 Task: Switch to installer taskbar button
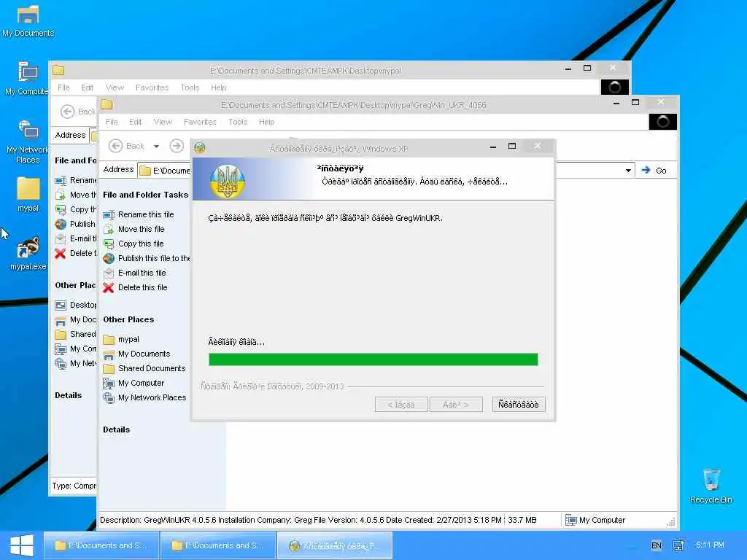point(334,545)
